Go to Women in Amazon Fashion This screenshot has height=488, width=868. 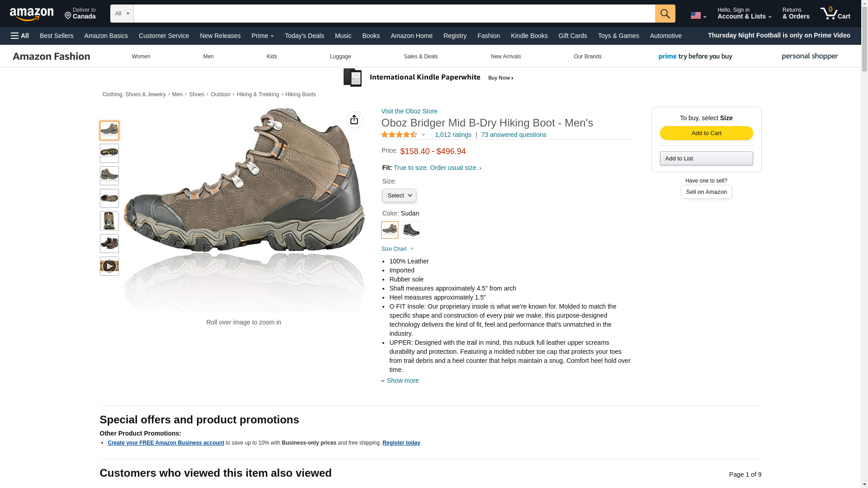click(x=141, y=56)
